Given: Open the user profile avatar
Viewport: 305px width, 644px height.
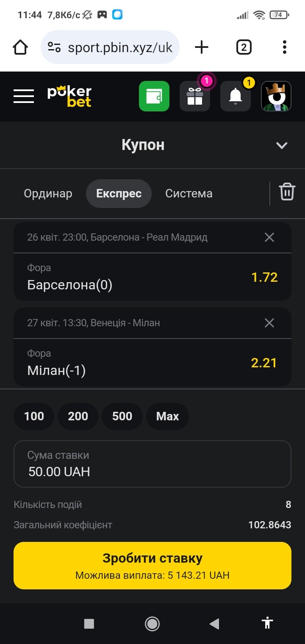Looking at the screenshot, I should pyautogui.click(x=276, y=96).
